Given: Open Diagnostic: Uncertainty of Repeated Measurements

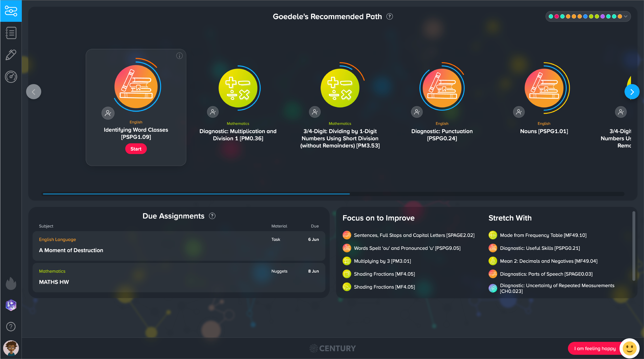Looking at the screenshot, I should tap(551, 288).
